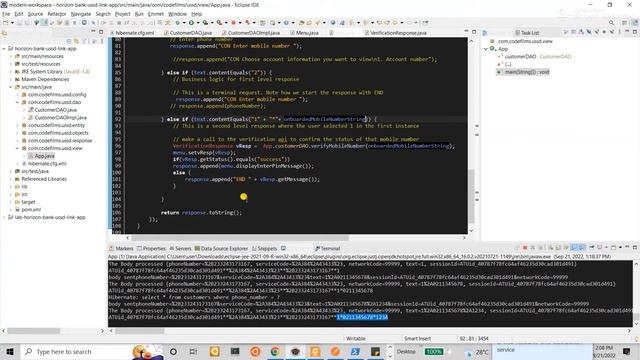Open the Window menu
The width and height of the screenshot is (640, 360).
[177, 14]
